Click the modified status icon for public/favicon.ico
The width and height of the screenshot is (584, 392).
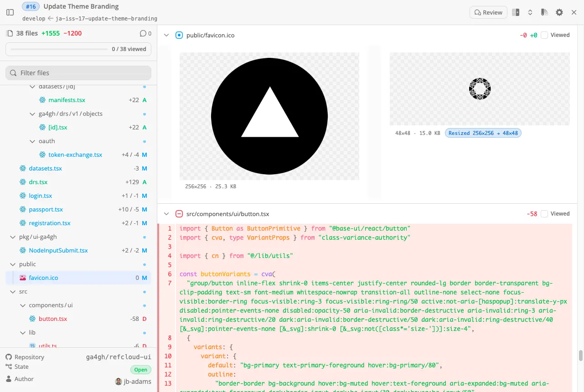tap(179, 35)
